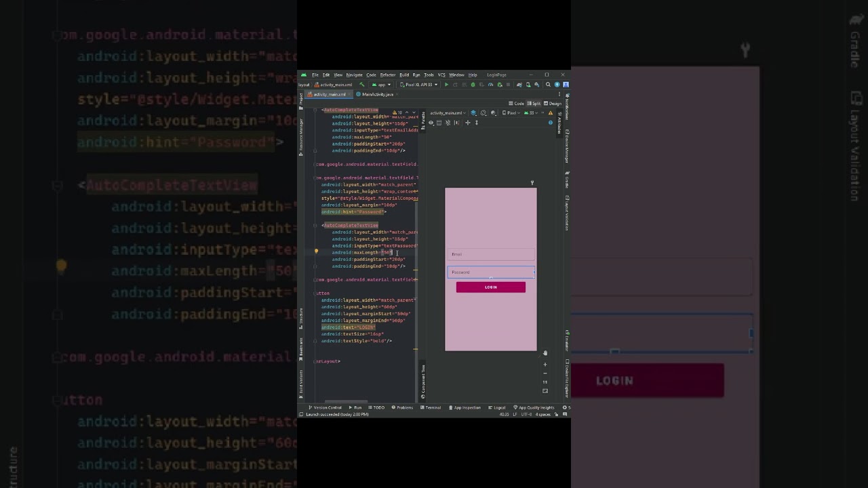Open the account avatar icon
The width and height of the screenshot is (868, 488).
(566, 85)
